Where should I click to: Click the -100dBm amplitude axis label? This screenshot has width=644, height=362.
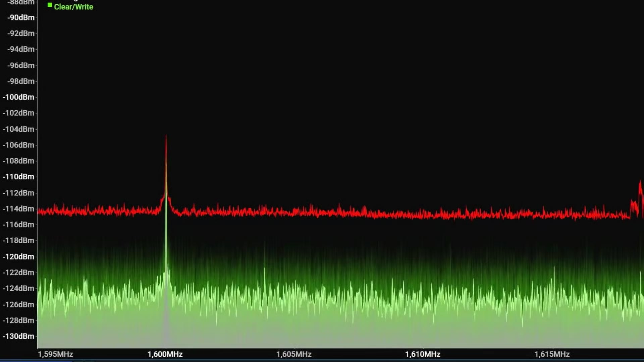coord(18,97)
